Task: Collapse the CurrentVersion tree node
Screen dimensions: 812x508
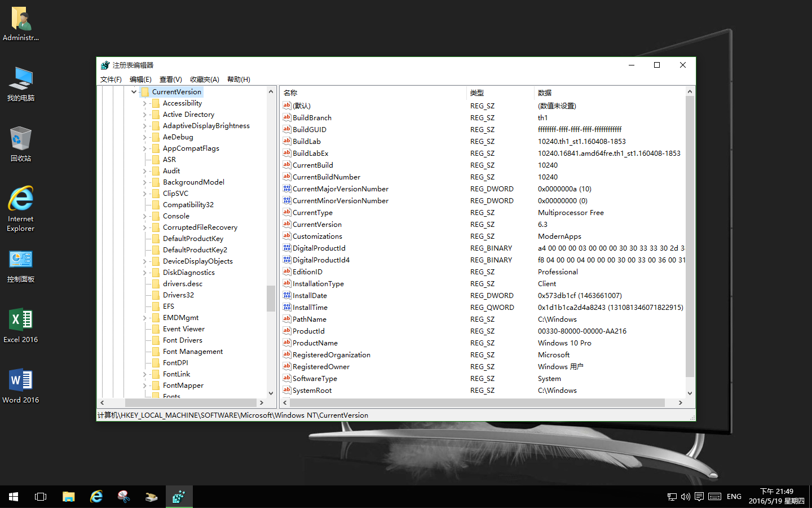Action: tap(134, 91)
